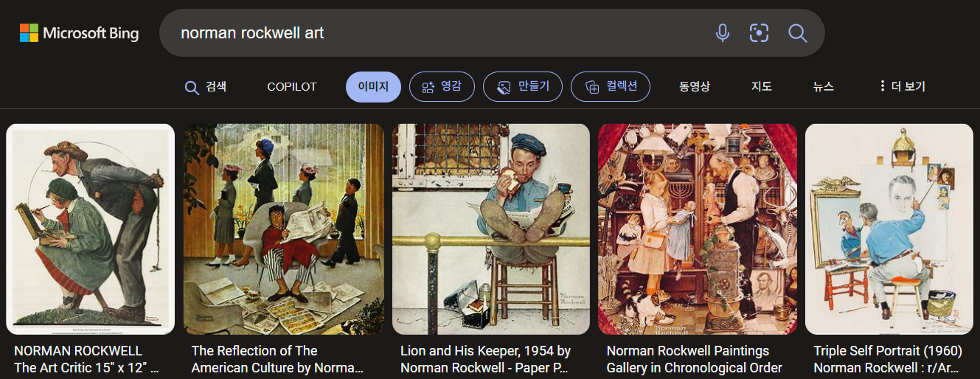Click the 영감 button

pyautogui.click(x=442, y=87)
